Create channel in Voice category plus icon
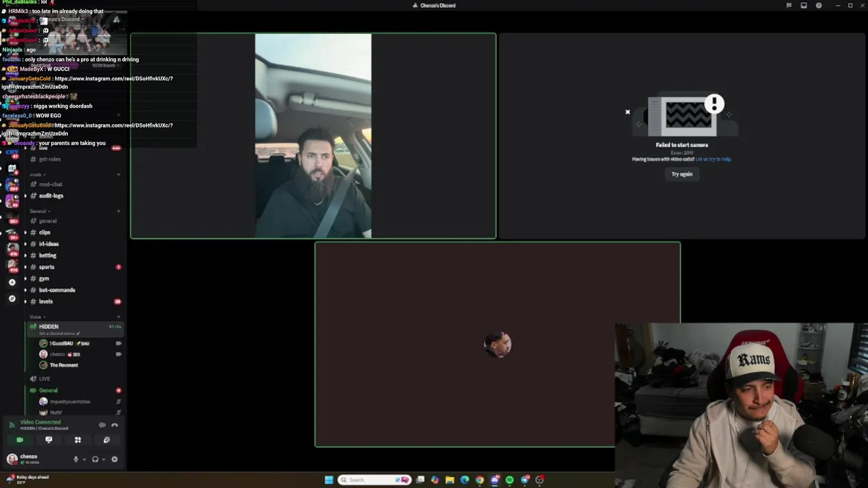 click(x=119, y=317)
